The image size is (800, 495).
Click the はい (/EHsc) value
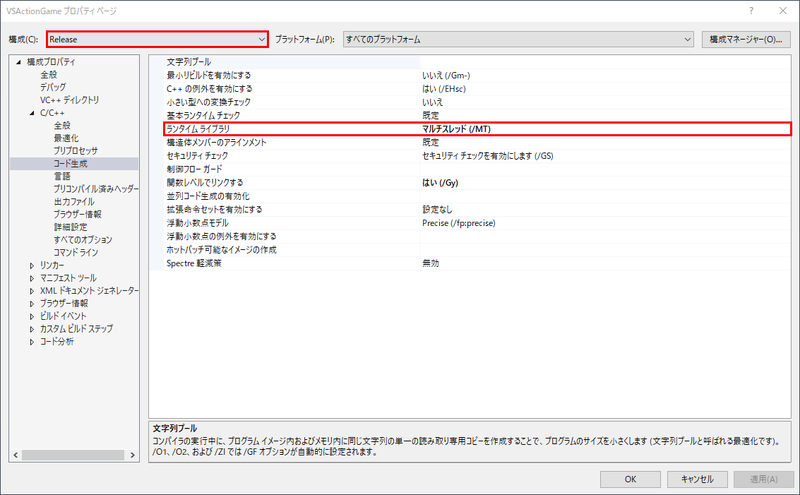444,89
